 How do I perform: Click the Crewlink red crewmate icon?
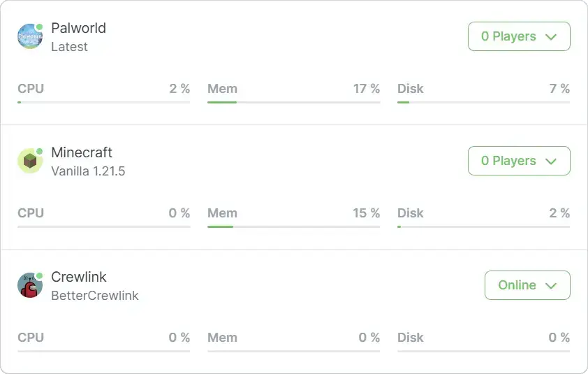coord(29,286)
